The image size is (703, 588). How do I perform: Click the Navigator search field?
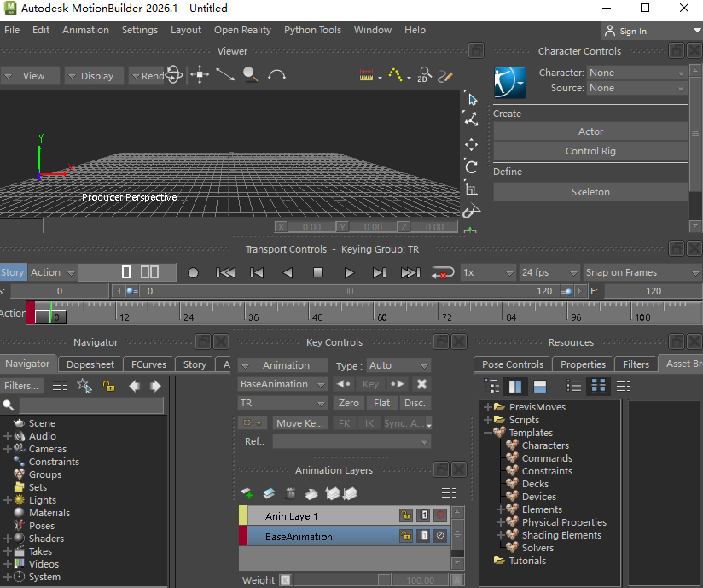tap(91, 405)
